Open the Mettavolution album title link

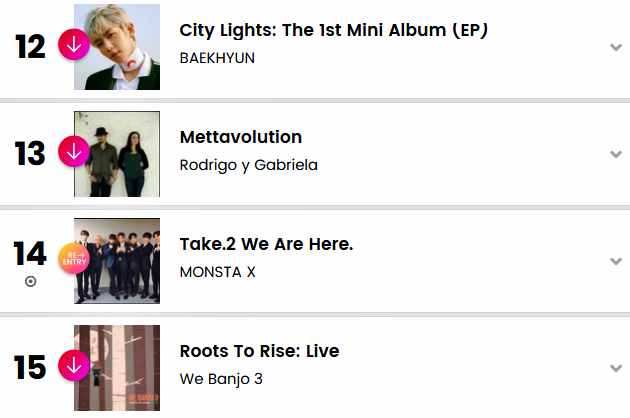tap(240, 137)
